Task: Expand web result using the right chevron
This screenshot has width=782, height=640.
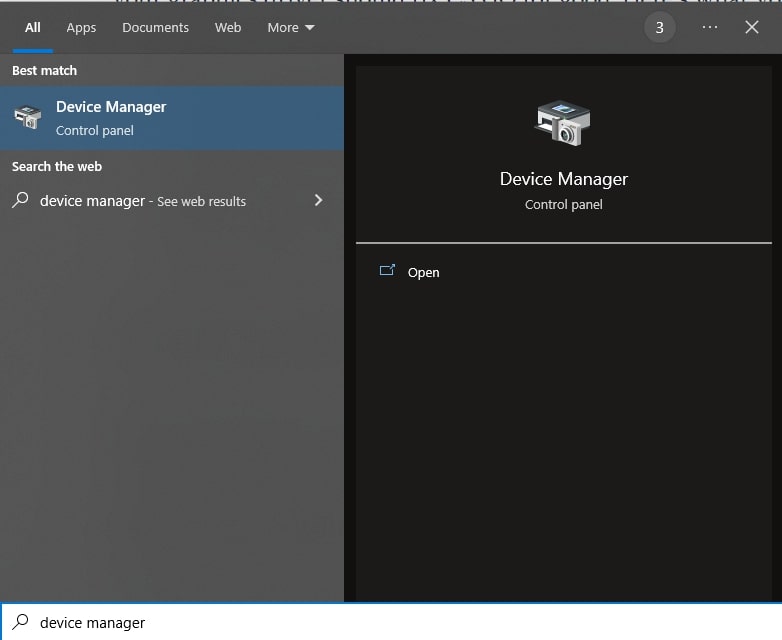Action: (x=318, y=200)
